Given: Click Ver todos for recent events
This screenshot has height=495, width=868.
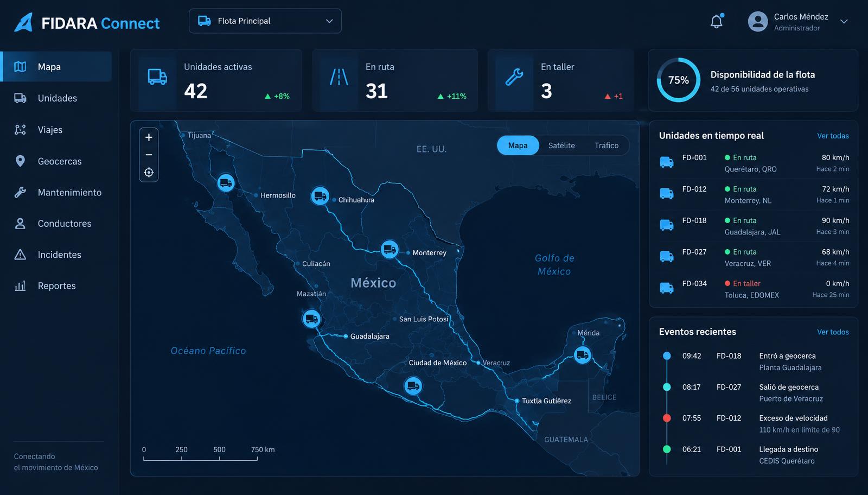Looking at the screenshot, I should (833, 332).
